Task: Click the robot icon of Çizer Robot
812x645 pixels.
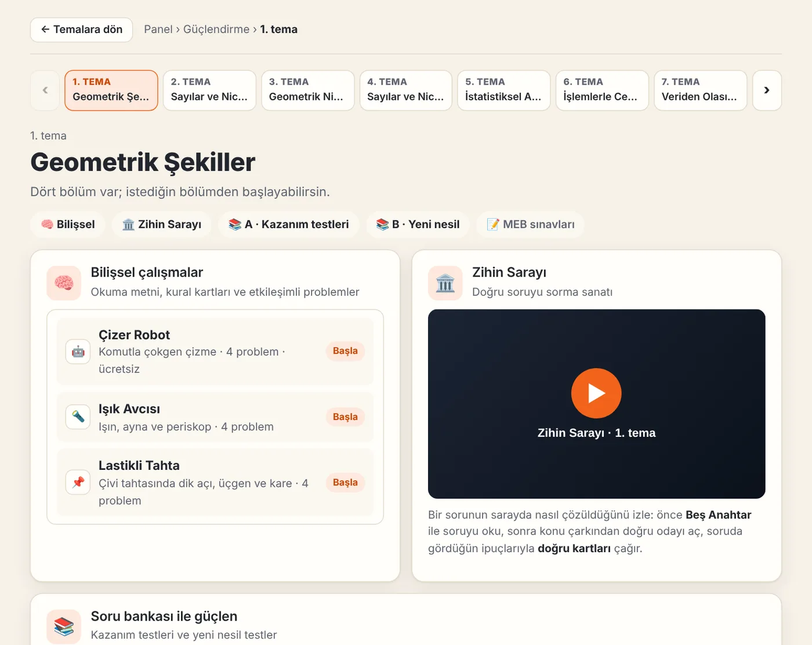Action: click(x=78, y=352)
